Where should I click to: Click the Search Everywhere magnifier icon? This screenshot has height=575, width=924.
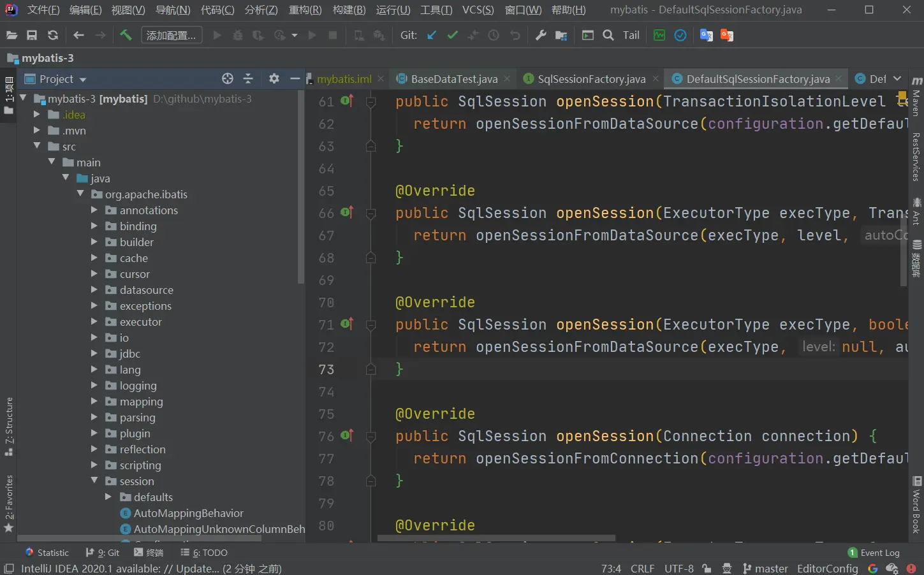(608, 35)
